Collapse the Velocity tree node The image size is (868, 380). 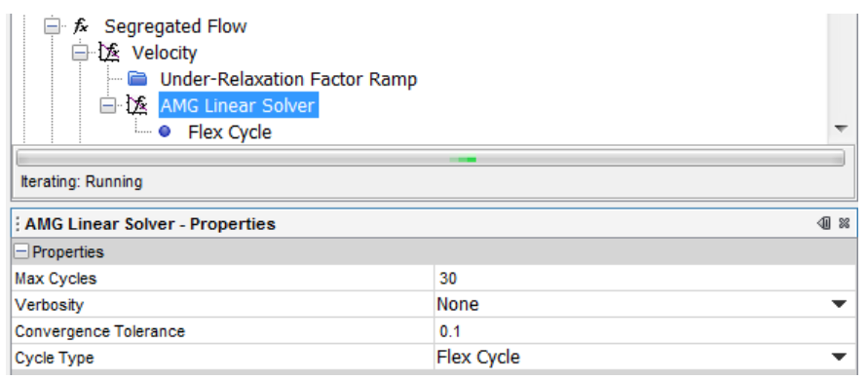[80, 53]
